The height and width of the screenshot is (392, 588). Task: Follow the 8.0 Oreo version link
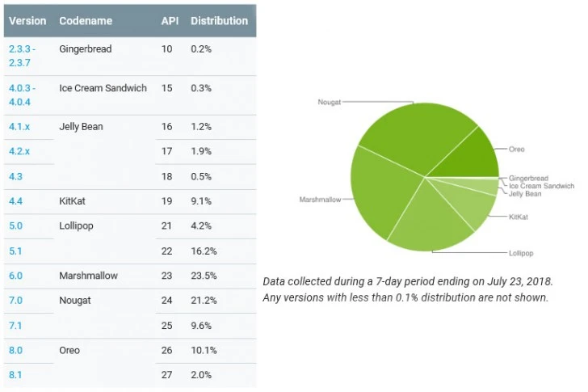tap(15, 351)
